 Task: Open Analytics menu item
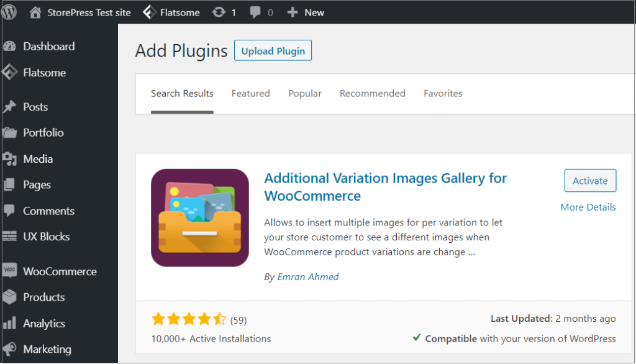[x=44, y=324]
